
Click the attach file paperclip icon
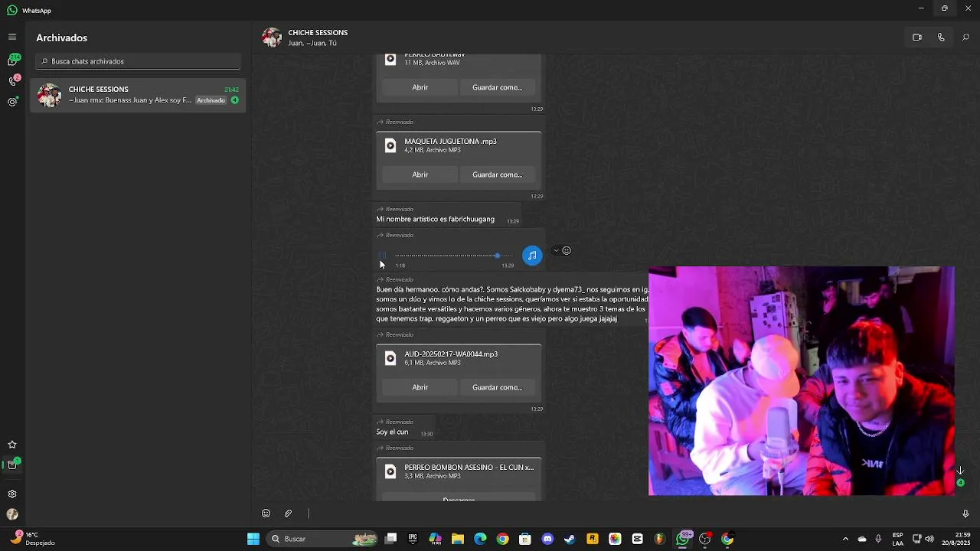288,514
